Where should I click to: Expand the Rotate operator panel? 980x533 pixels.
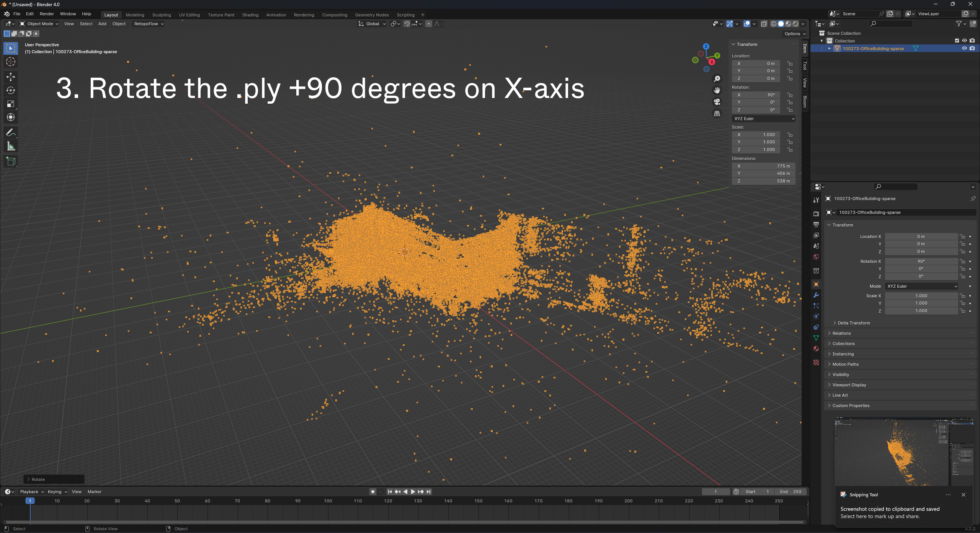(x=54, y=479)
